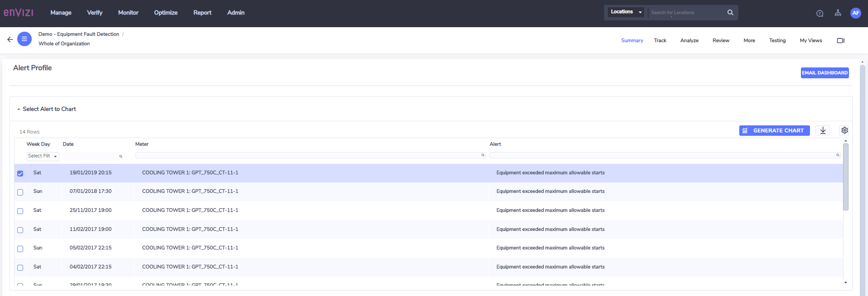Image resolution: width=868 pixels, height=296 pixels.
Task: Open the Monitor menu
Action: 128,13
